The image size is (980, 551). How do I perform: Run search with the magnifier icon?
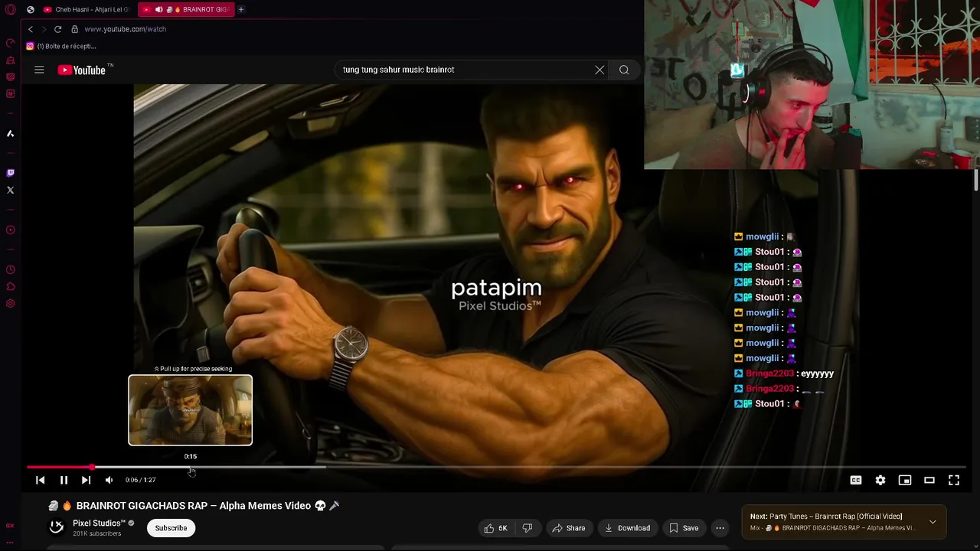tap(624, 70)
